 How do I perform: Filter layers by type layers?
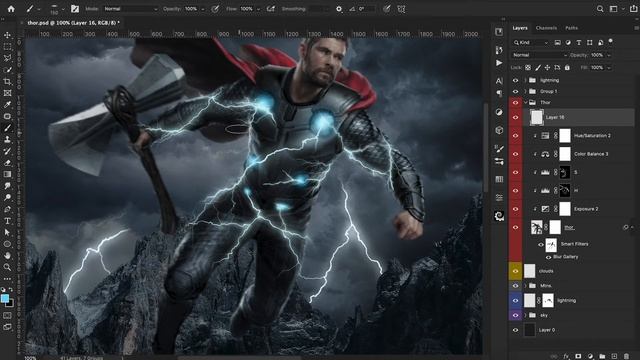pos(579,42)
